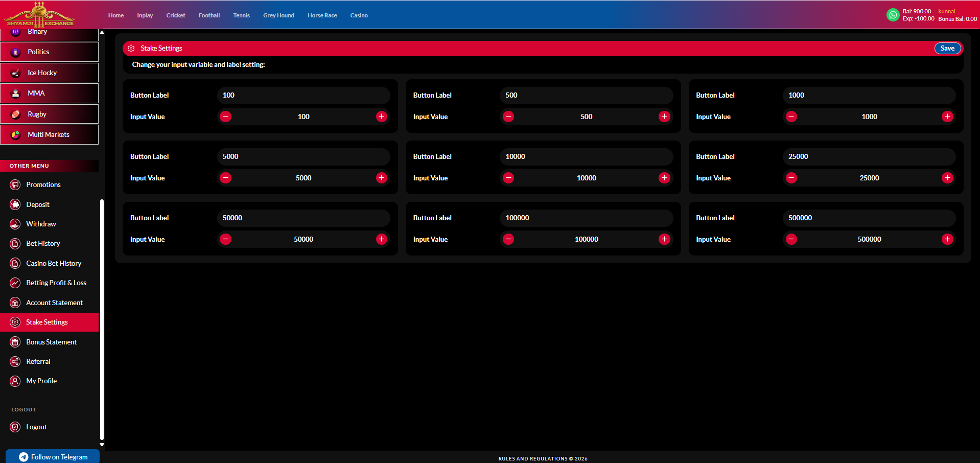Click the MMA icon in sidebar
980x463 pixels.
(x=16, y=94)
